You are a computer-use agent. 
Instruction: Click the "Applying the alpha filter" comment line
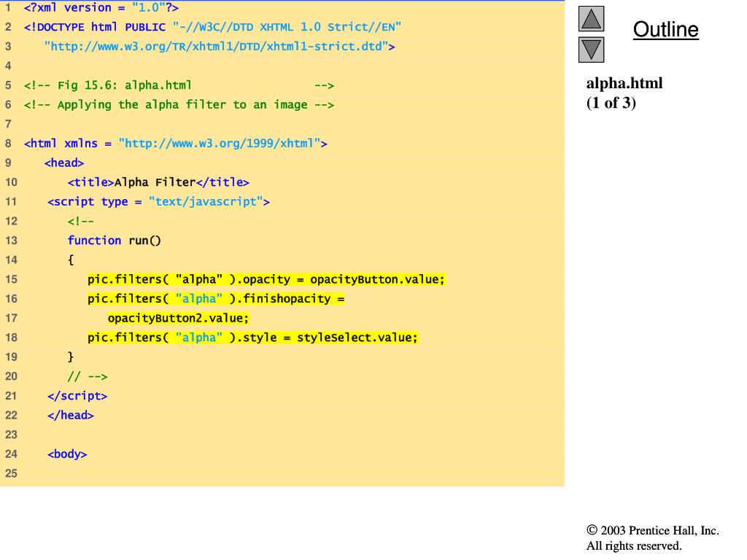click(179, 105)
